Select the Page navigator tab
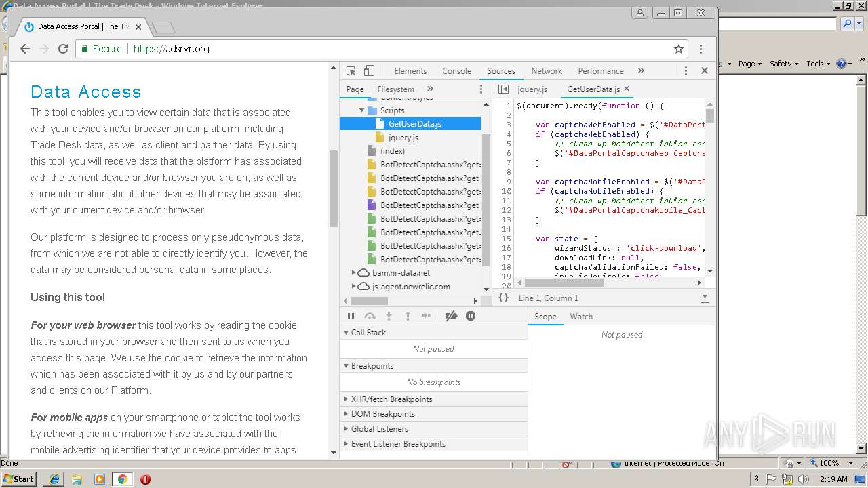This screenshot has height=488, width=868. 355,89
